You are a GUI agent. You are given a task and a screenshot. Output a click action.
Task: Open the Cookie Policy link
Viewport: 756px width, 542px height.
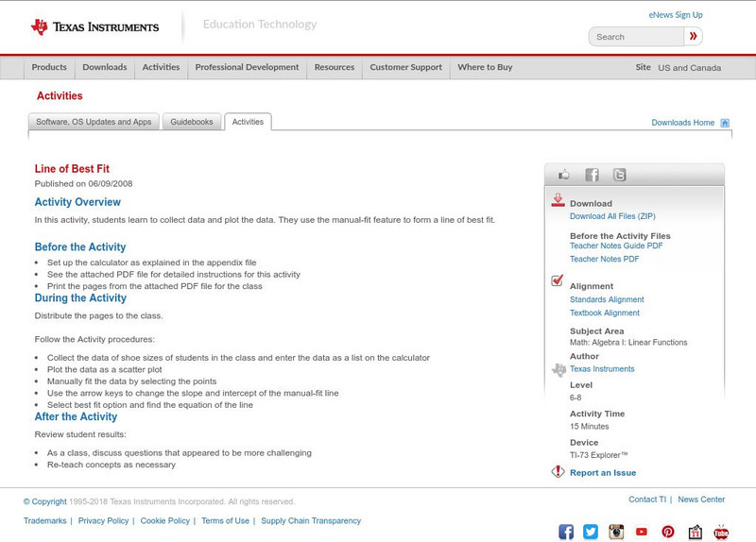164,521
